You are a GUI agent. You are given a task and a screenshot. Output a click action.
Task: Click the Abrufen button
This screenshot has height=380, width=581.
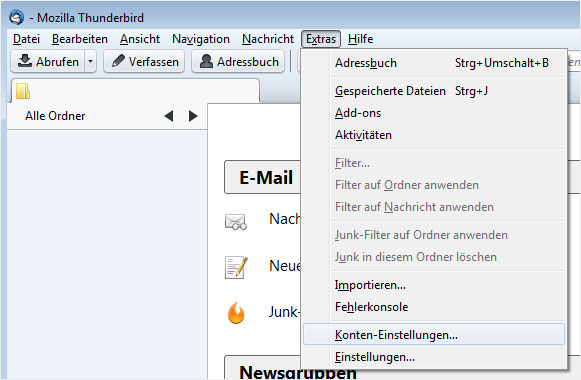[49, 61]
